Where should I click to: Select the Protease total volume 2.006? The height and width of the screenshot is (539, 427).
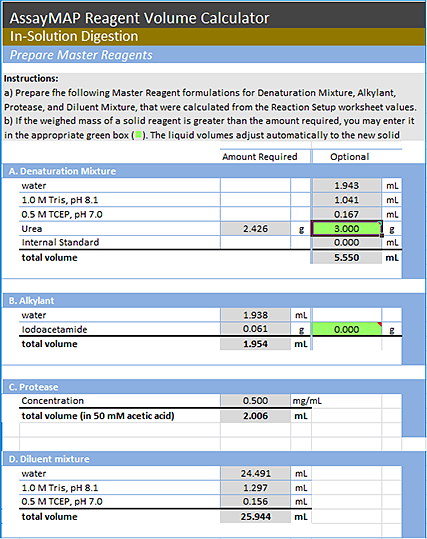(255, 416)
